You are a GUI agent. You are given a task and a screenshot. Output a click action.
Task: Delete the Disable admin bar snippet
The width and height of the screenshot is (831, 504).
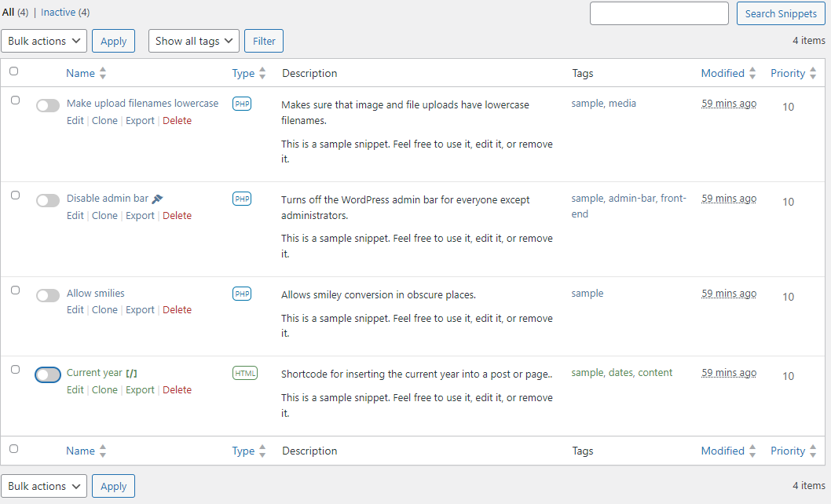[x=177, y=214]
